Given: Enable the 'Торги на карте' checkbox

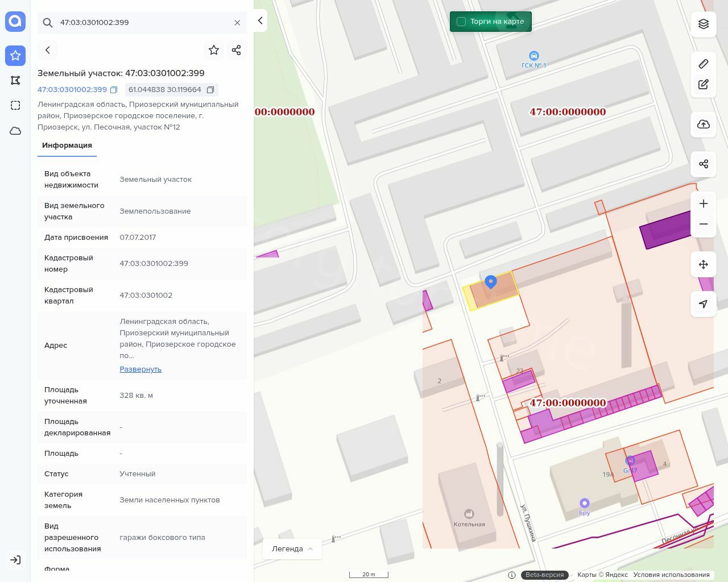Looking at the screenshot, I should 461,22.
